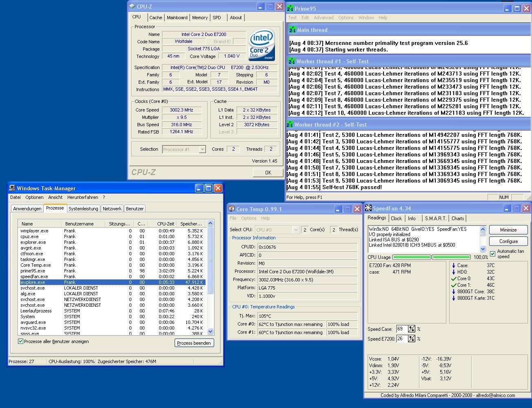Select the avguard.exe process row

(112, 322)
